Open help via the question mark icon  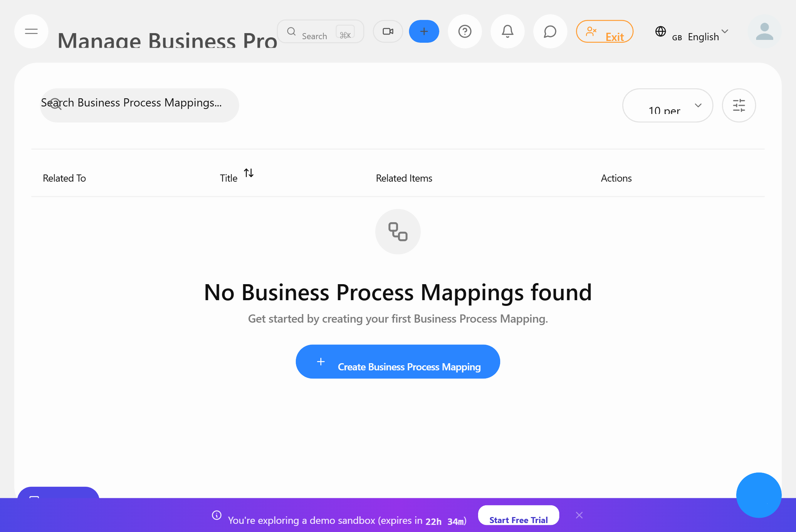click(465, 31)
